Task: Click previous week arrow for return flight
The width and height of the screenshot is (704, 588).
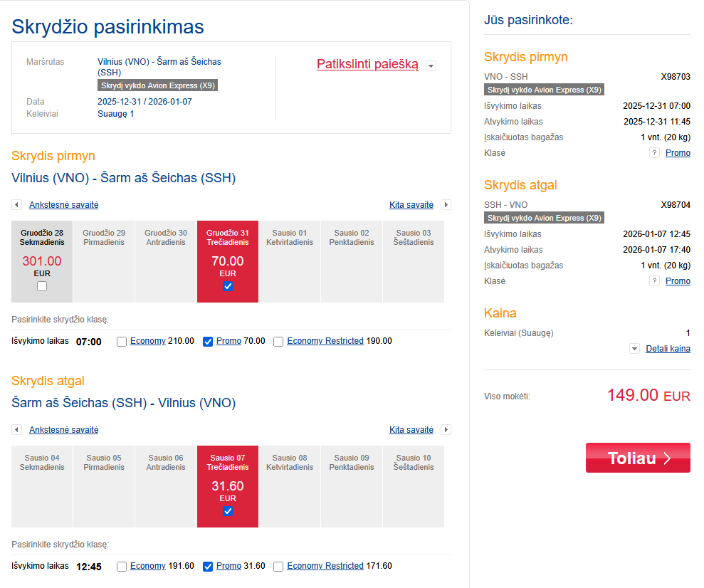Action: [16, 430]
